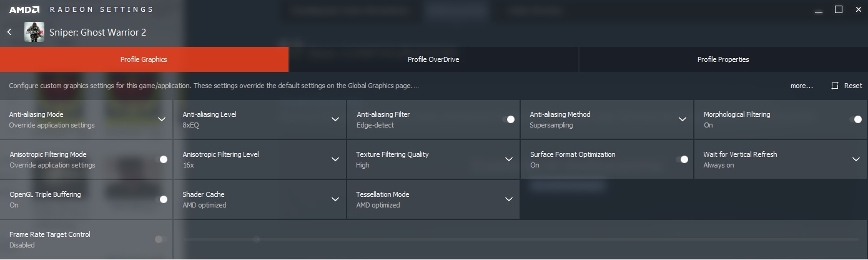Expand the Anti-aliasing Level dropdown
The width and height of the screenshot is (868, 260).
click(335, 119)
